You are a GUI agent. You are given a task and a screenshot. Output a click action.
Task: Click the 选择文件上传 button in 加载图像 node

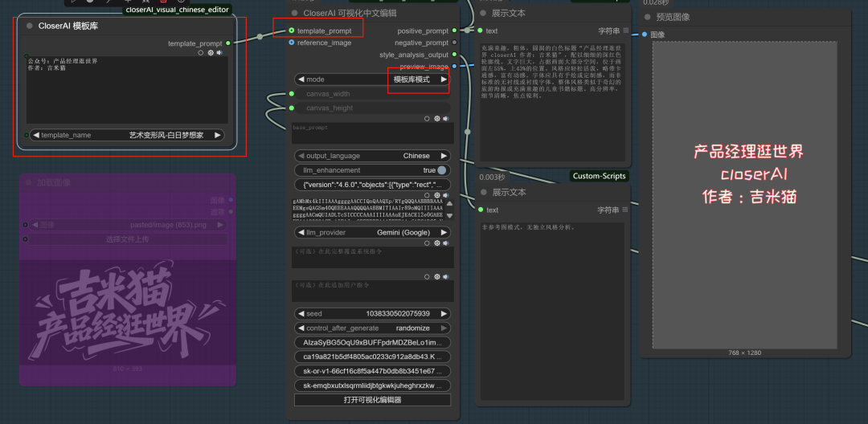128,239
